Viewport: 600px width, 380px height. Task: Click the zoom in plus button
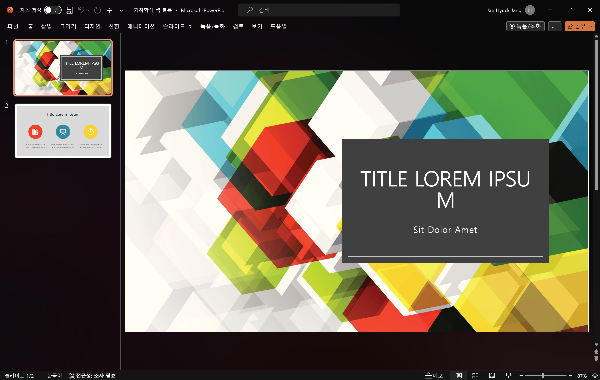click(x=570, y=376)
